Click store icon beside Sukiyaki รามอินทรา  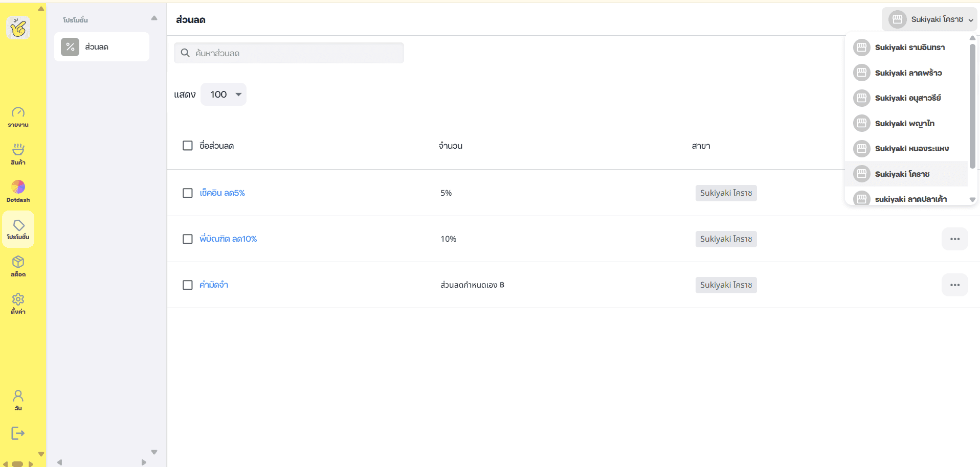pos(862,48)
